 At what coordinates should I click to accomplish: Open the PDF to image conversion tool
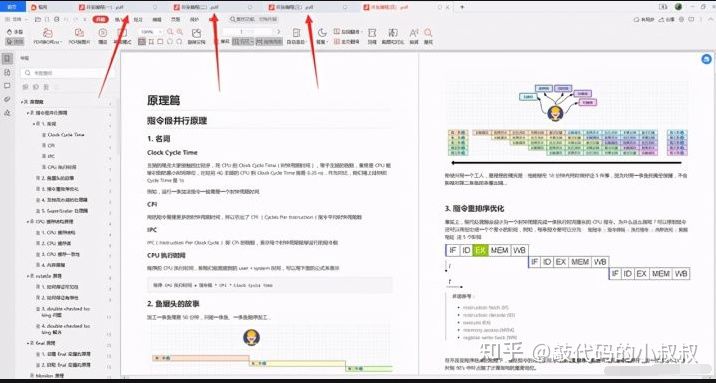pyautogui.click(x=79, y=36)
